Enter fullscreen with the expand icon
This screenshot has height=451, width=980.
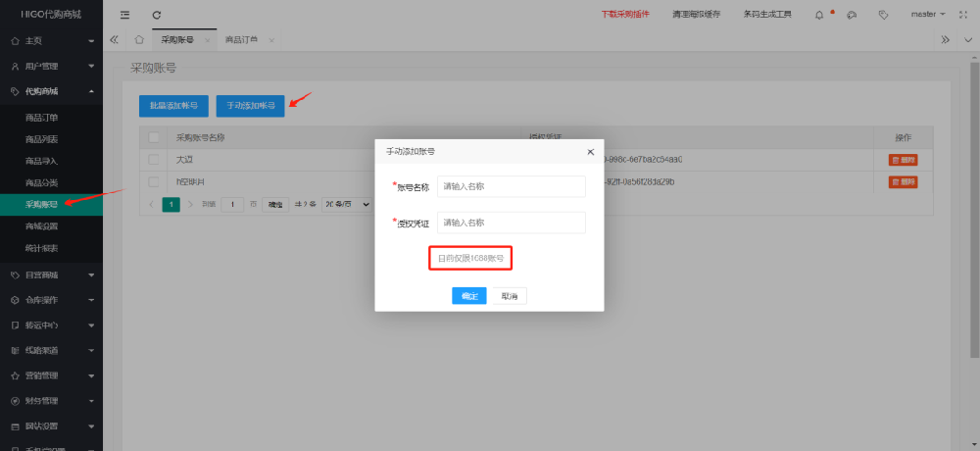962,15
